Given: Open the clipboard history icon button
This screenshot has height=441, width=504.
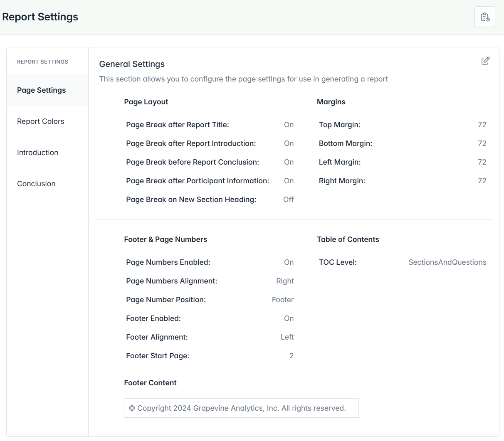Looking at the screenshot, I should coord(485,17).
